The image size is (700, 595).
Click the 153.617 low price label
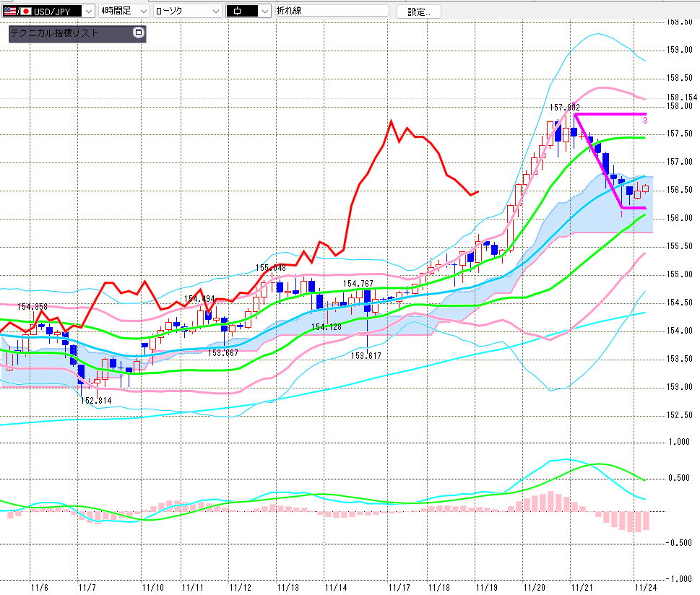pos(366,355)
